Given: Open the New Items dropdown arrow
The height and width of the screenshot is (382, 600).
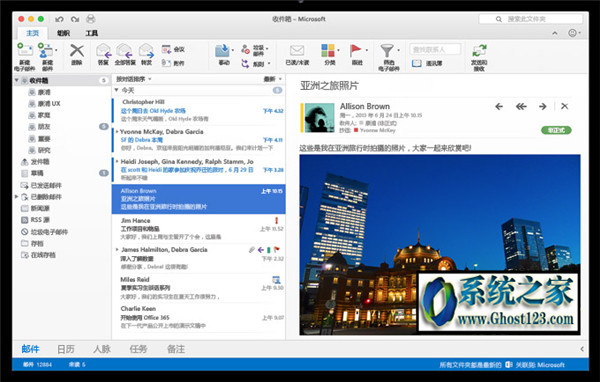Looking at the screenshot, I should [x=56, y=50].
